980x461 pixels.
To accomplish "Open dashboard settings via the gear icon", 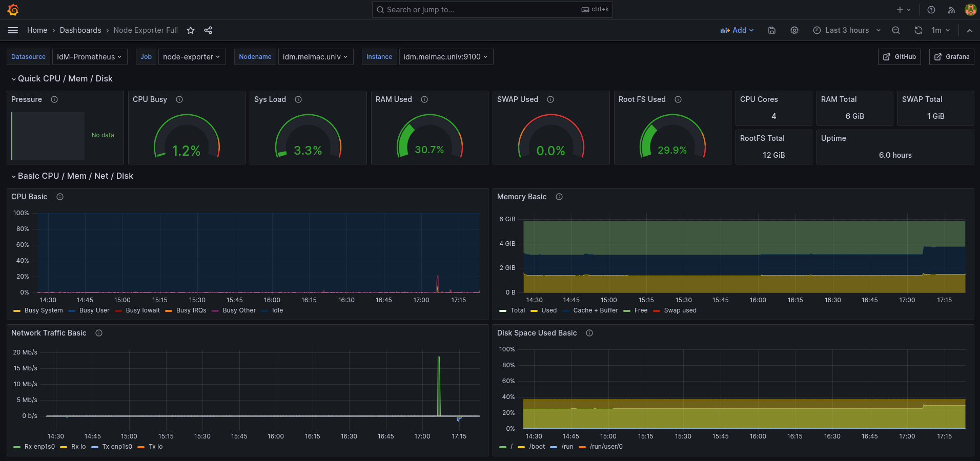I will click(794, 30).
